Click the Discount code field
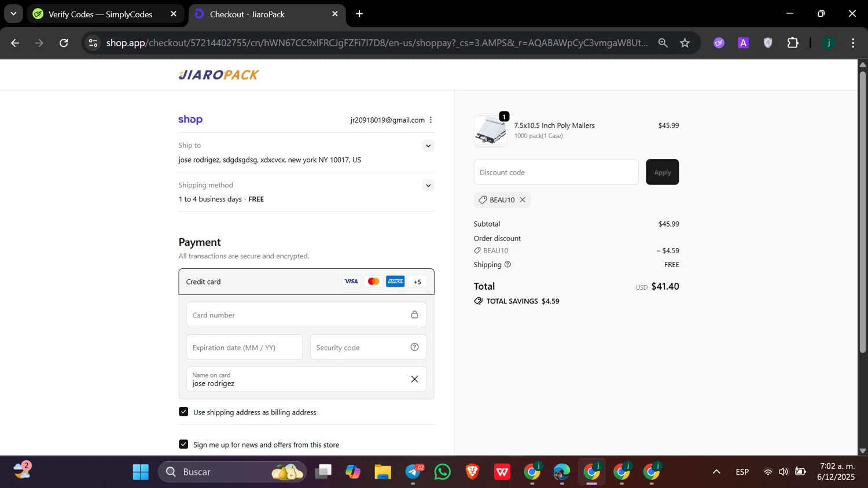This screenshot has height=488, width=868. click(x=556, y=172)
